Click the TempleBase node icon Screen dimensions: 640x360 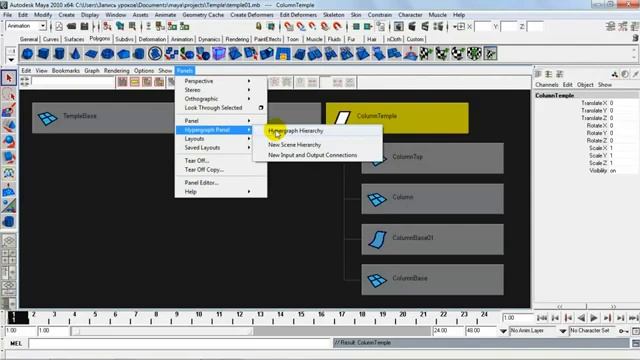tap(47, 118)
